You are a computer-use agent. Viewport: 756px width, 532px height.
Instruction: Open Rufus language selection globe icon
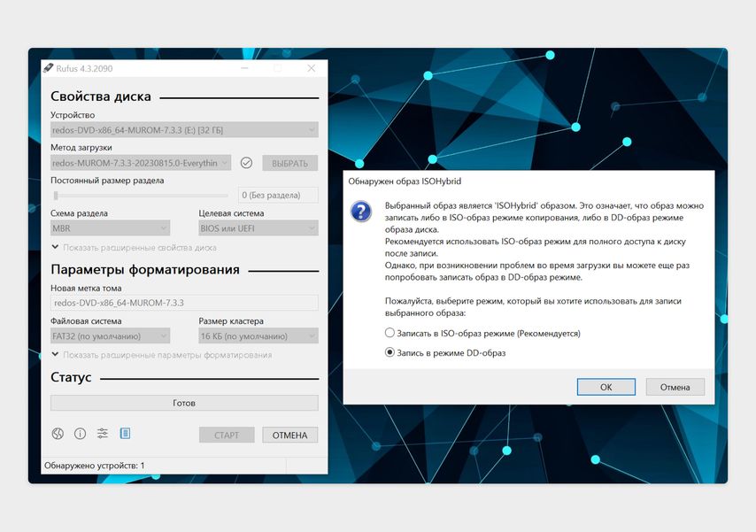(58, 434)
